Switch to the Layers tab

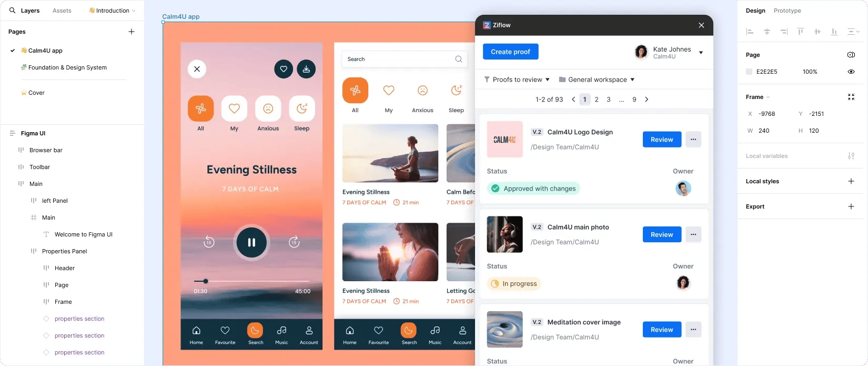click(30, 11)
